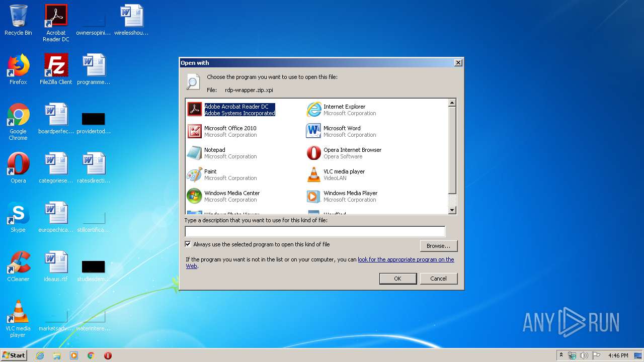
Task: Click the program list scrollbar thumb
Action: point(452,150)
